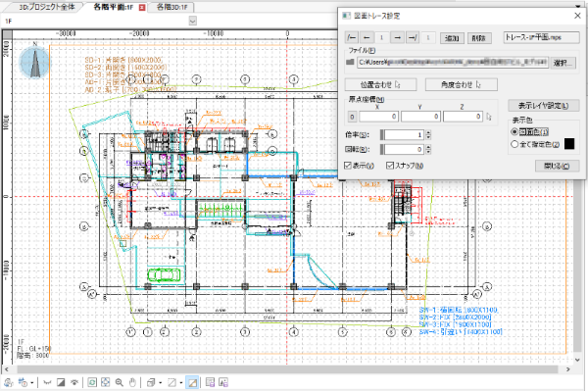Click the north compass in the plan view
The image size is (588, 391).
point(35,62)
